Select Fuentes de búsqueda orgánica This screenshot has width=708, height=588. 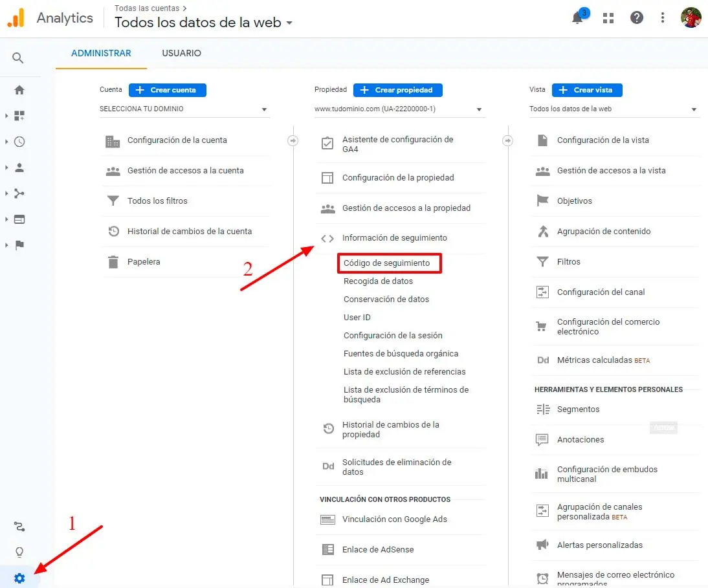coord(401,353)
